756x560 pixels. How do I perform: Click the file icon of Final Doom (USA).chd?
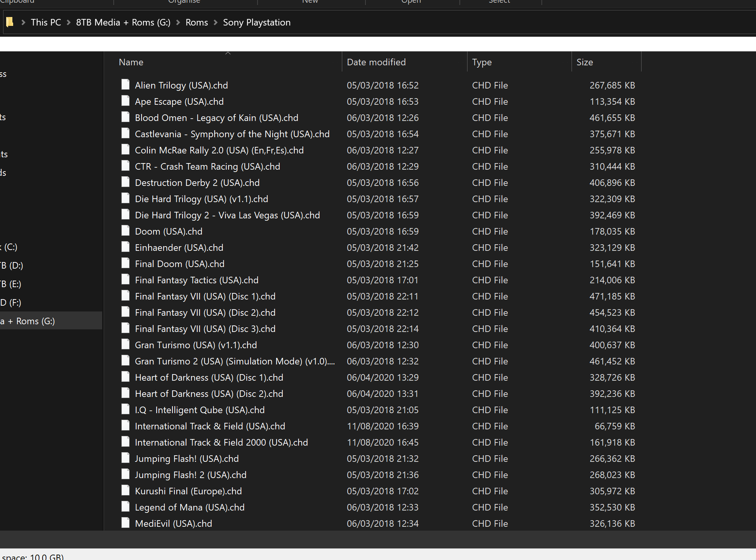point(125,263)
